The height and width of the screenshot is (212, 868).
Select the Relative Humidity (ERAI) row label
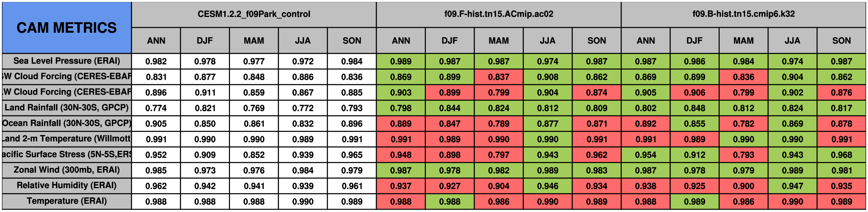click(66, 185)
